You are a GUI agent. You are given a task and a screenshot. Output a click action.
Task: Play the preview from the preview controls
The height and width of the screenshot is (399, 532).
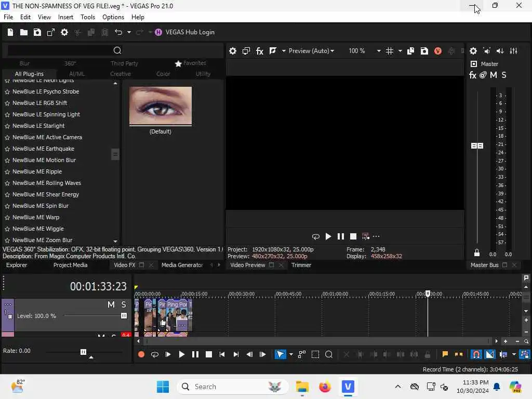[x=328, y=236]
